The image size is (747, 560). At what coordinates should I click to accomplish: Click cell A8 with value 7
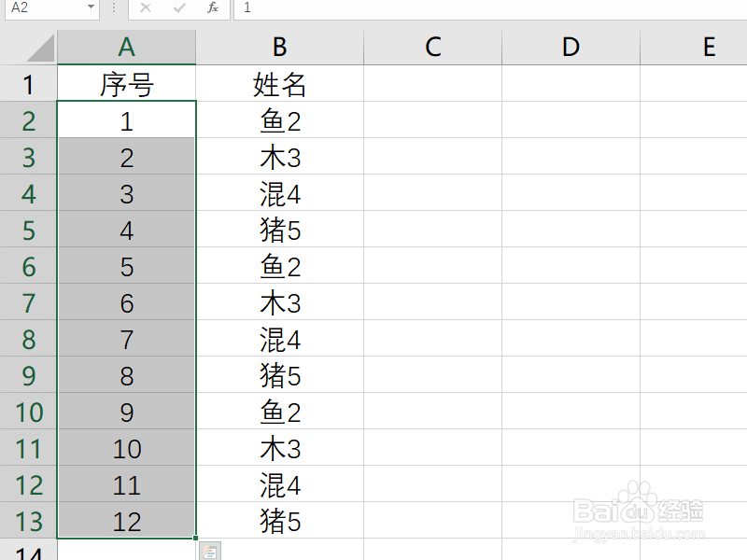coord(126,339)
